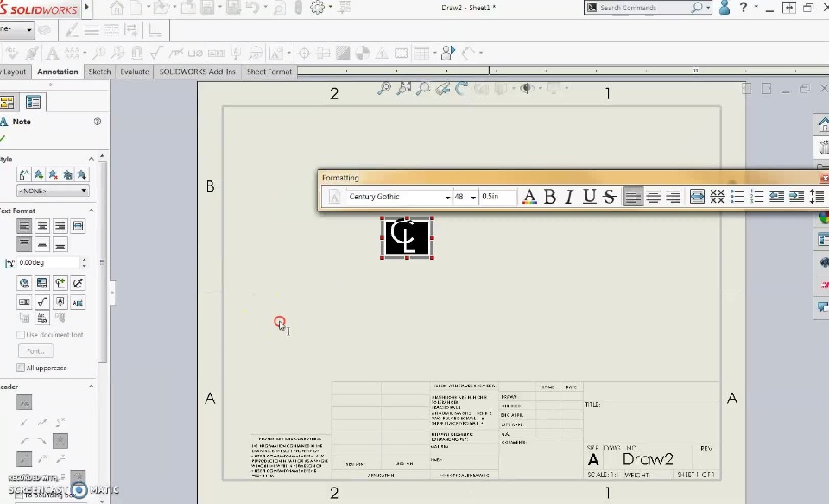Click the Bold button in Formatting toolbar

point(550,197)
